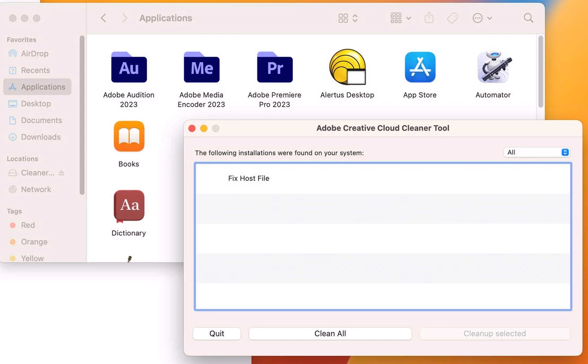Viewport: 588px width, 364px height.
Task: Switch Finder icon view mode
Action: pyautogui.click(x=348, y=18)
